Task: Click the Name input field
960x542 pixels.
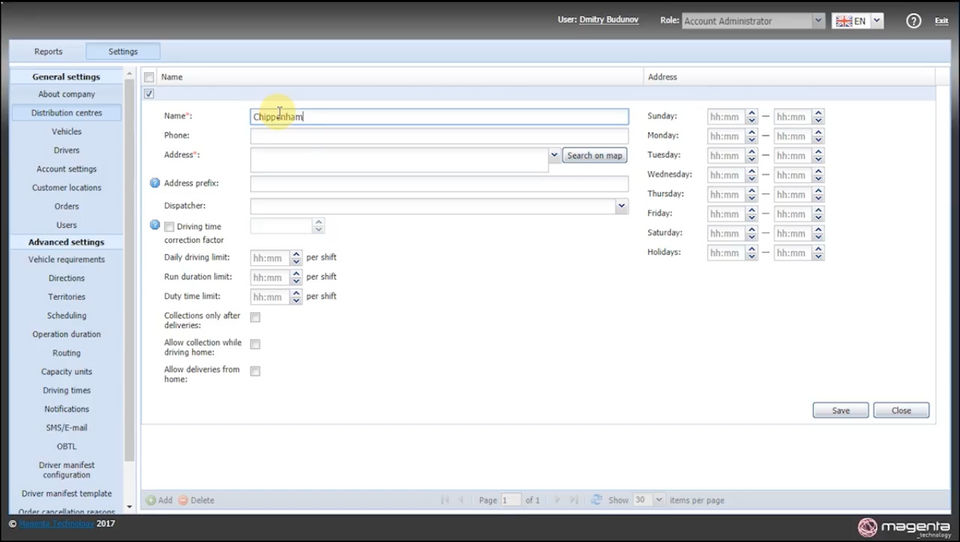Action: click(439, 116)
